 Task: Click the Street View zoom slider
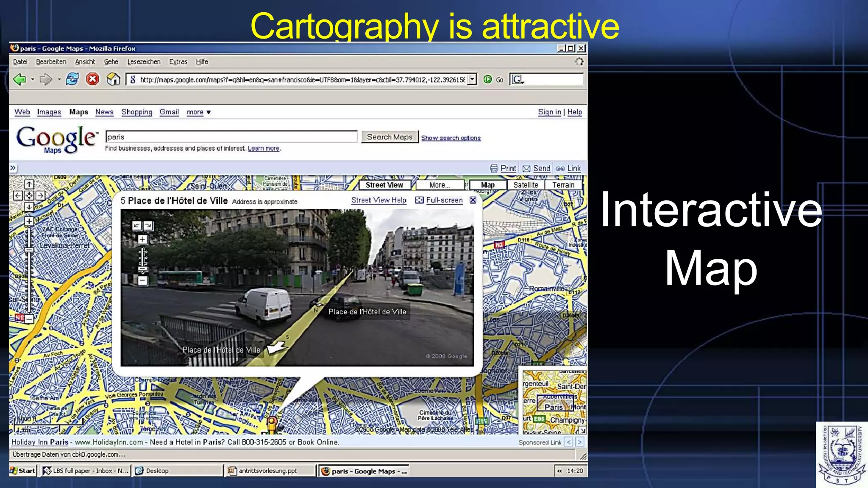point(143,269)
